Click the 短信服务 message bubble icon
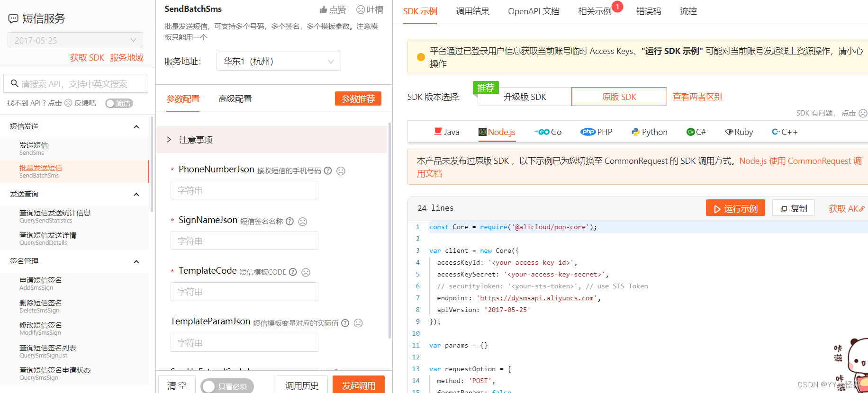868x393 pixels. point(13,19)
